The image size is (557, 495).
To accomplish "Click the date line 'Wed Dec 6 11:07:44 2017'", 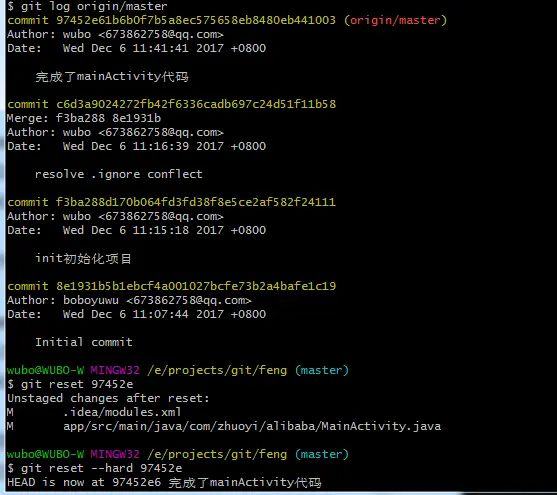I will click(136, 314).
